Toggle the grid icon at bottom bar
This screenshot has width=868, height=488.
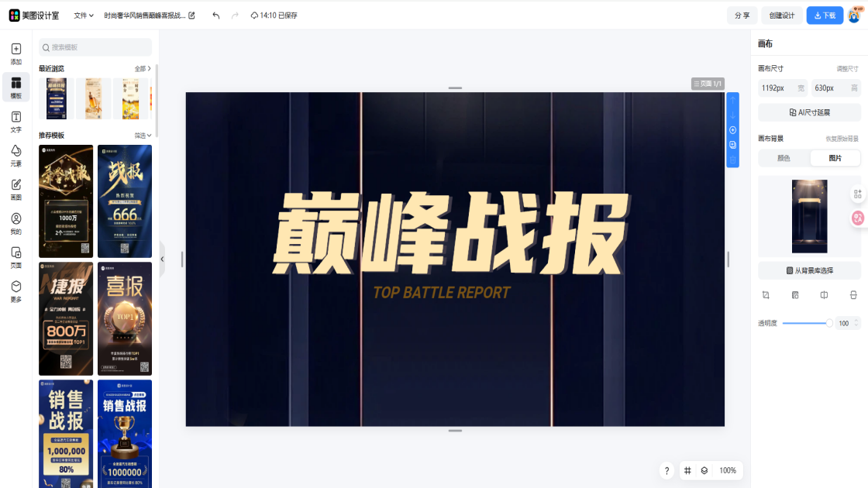pos(687,470)
